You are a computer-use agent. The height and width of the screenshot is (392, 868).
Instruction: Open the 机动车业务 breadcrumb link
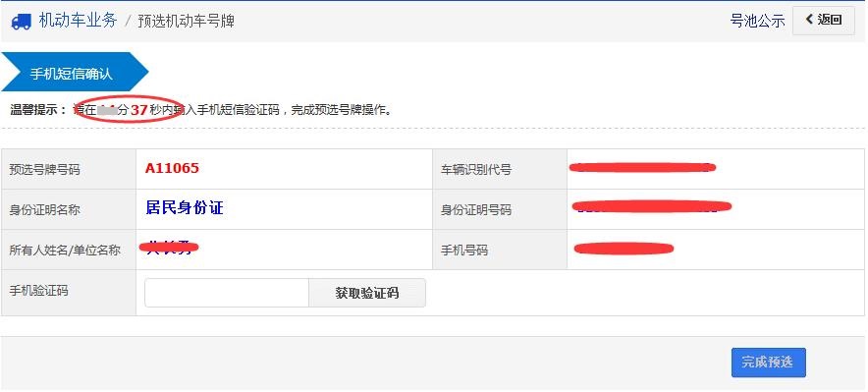point(78,21)
